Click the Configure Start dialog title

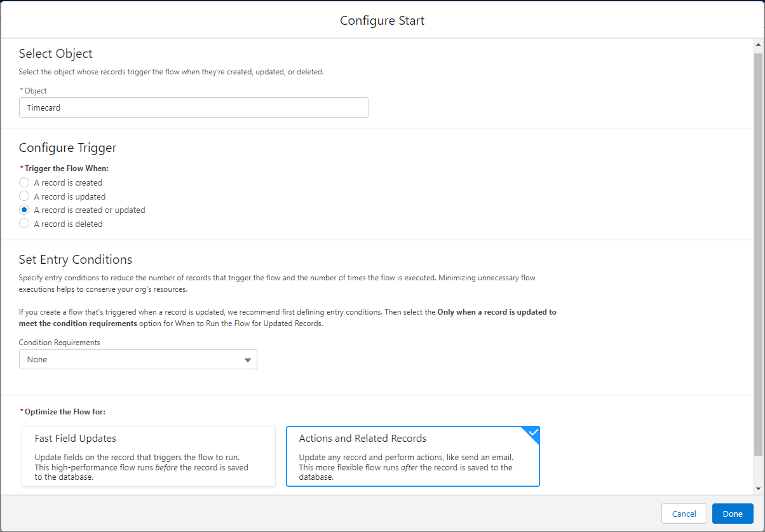tap(382, 20)
